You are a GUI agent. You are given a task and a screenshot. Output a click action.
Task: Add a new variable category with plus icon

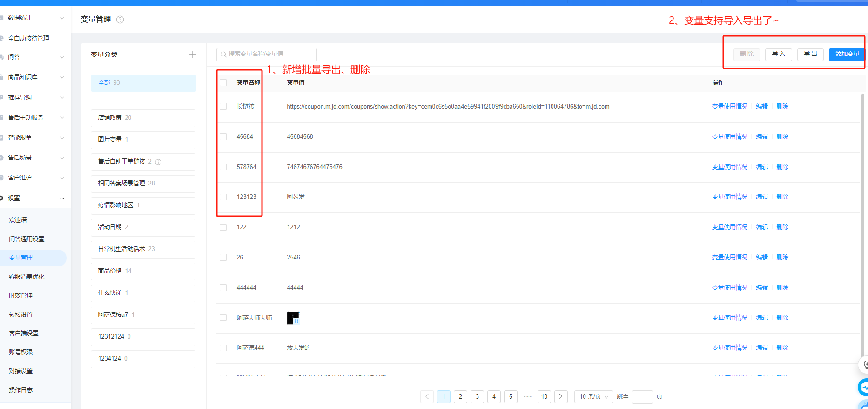click(x=193, y=55)
